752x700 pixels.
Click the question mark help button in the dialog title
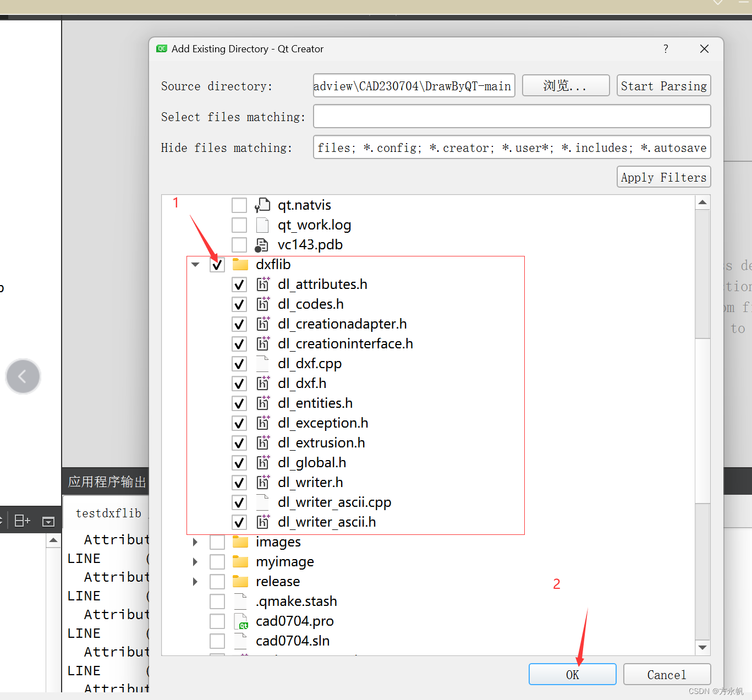coord(666,49)
